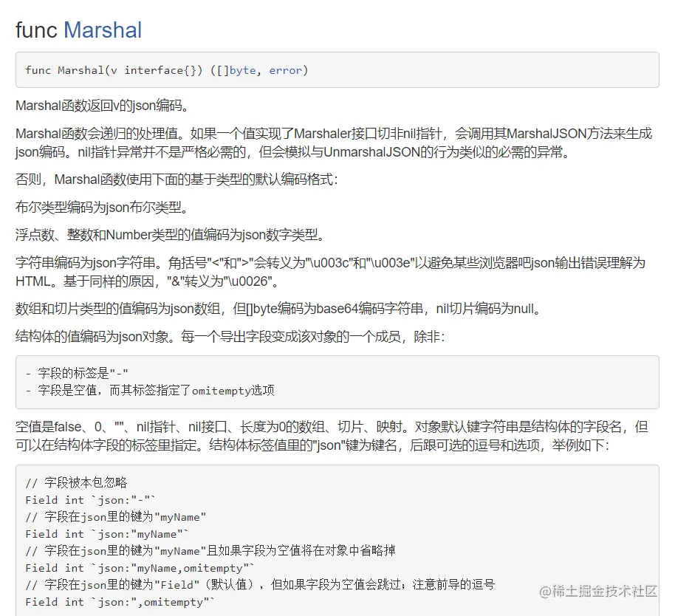Click the line starting "数组和切片类型的值编码为json数组"
Image resolution: width=675 pixels, height=616 pixels.
coord(278,309)
